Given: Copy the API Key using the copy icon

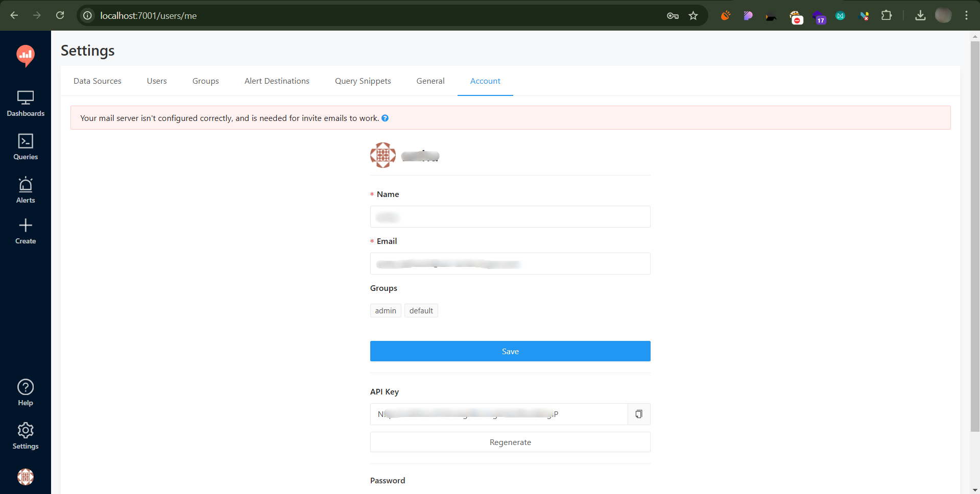Looking at the screenshot, I should click(638, 414).
